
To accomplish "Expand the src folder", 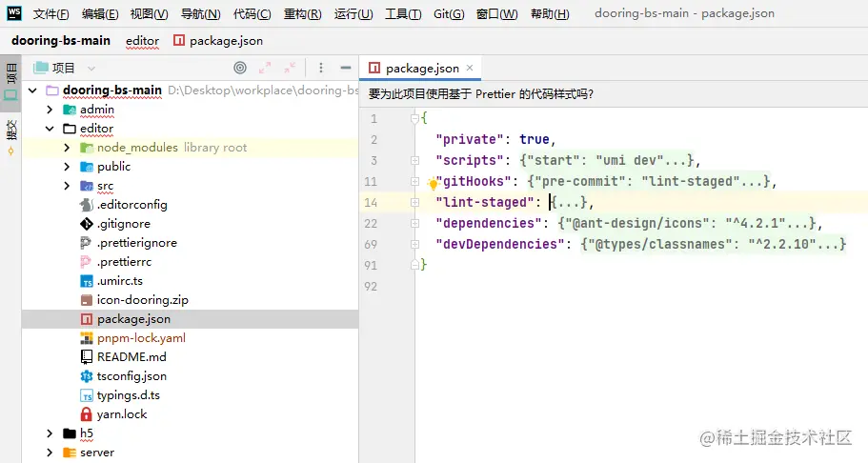I will [x=67, y=186].
